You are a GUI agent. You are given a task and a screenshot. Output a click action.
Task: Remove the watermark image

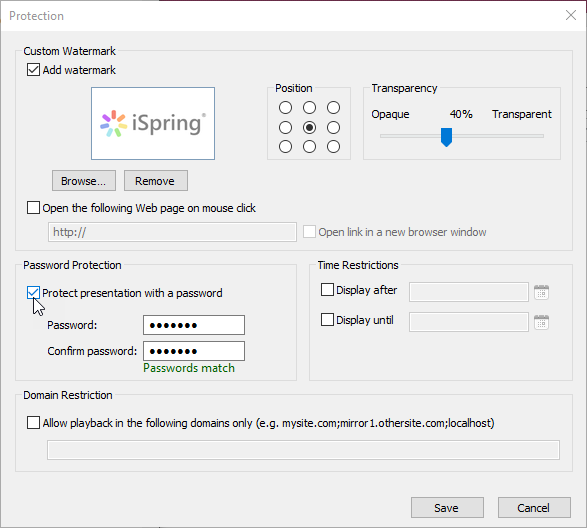(x=156, y=181)
